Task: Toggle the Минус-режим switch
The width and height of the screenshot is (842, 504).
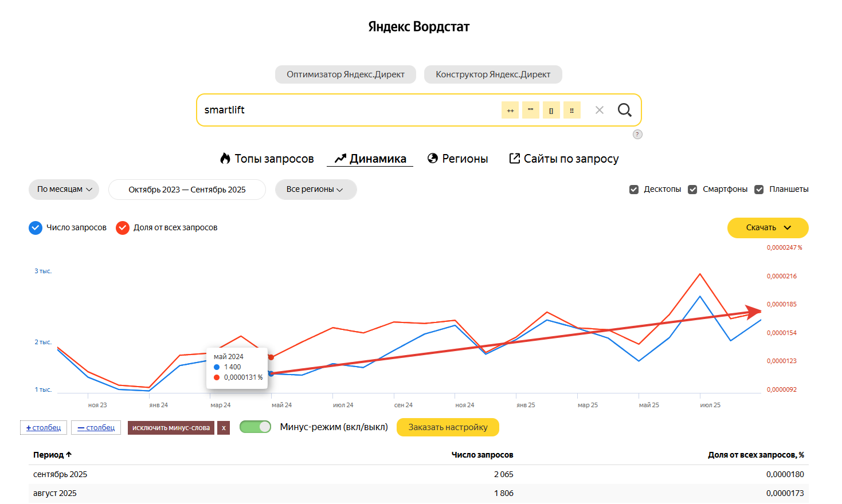Action: click(x=255, y=427)
